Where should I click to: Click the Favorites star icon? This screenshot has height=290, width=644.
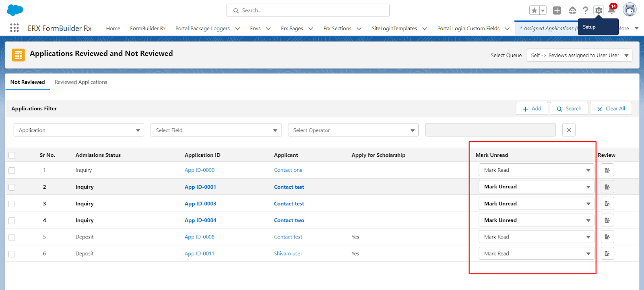[x=534, y=10]
